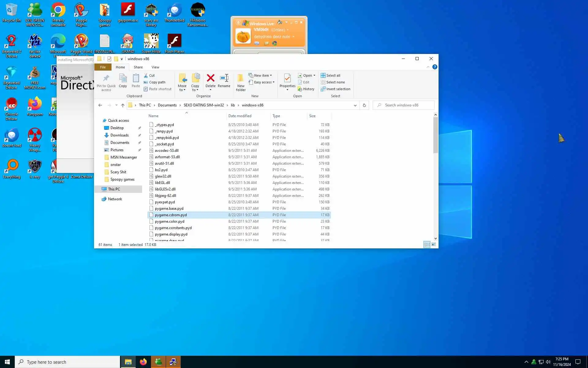Click the Delete icon in ribbon

pyautogui.click(x=210, y=79)
